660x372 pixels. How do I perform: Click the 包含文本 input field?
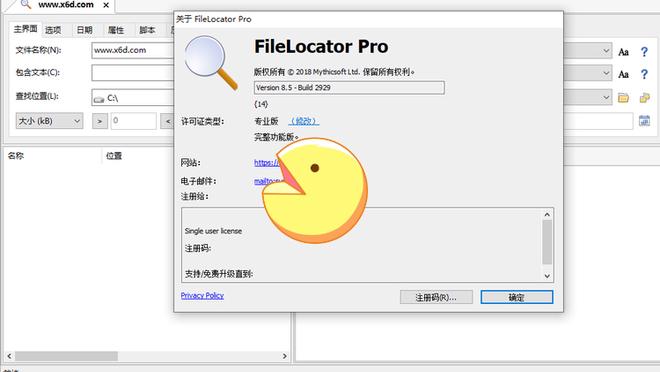pyautogui.click(x=133, y=73)
